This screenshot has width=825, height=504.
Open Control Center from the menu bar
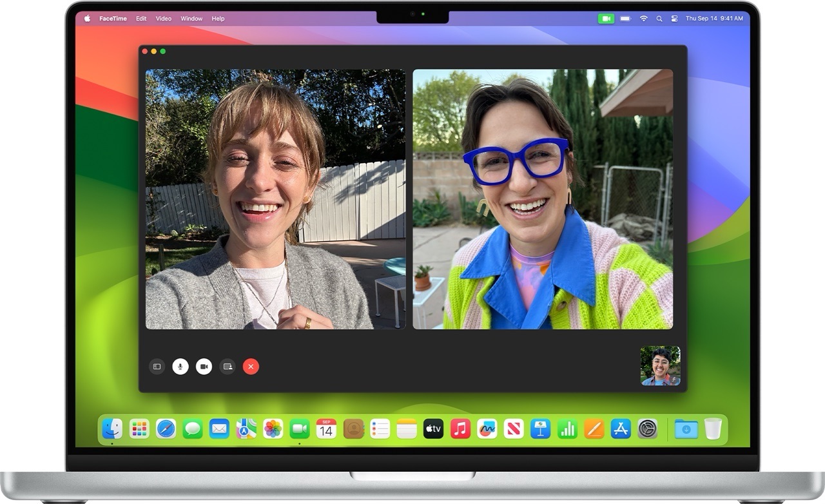[x=674, y=19]
